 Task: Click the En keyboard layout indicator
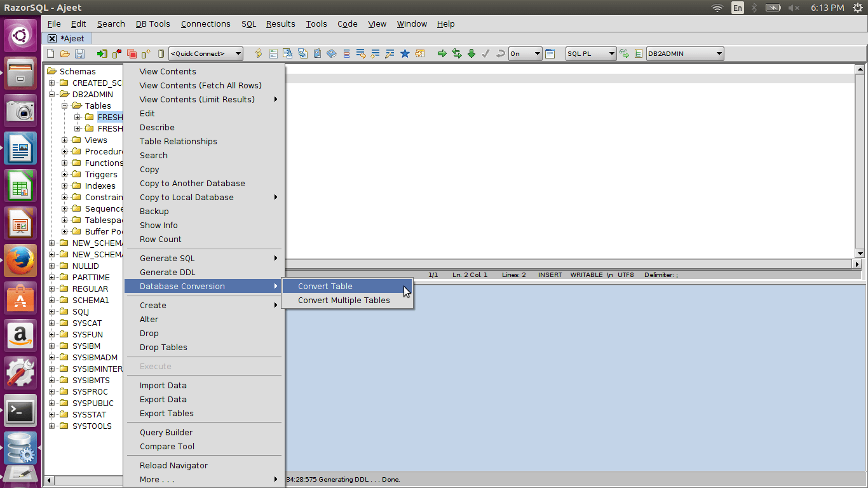738,8
